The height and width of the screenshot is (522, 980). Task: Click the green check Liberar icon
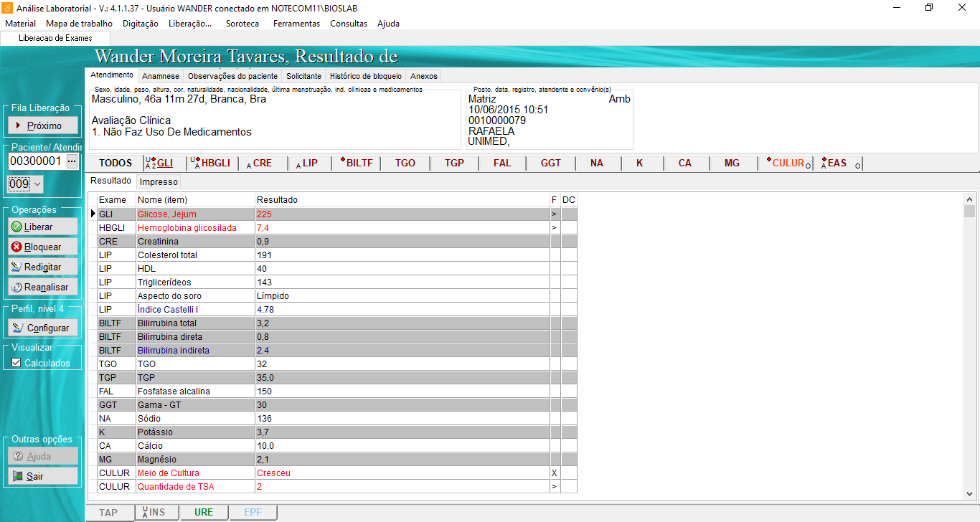17,227
